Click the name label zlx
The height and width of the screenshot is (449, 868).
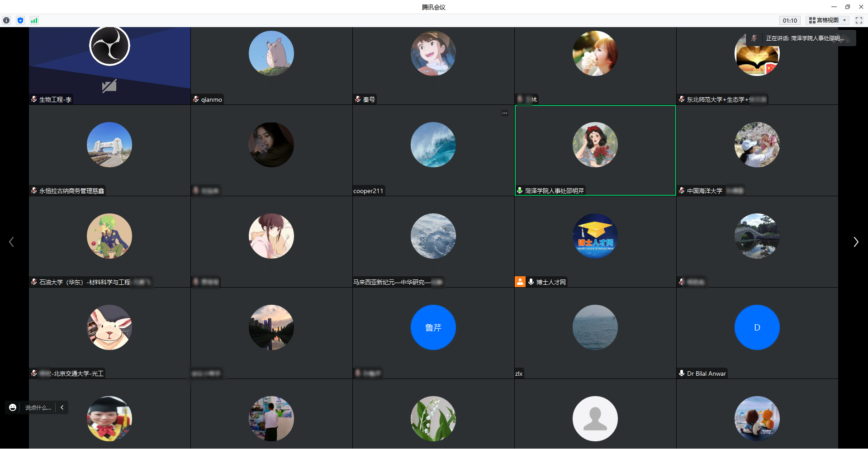[519, 373]
